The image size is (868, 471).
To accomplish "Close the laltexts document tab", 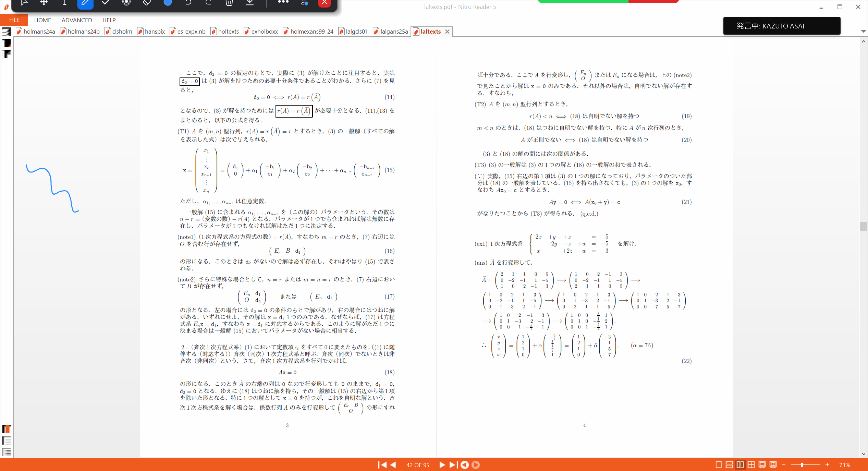I will click(x=447, y=32).
